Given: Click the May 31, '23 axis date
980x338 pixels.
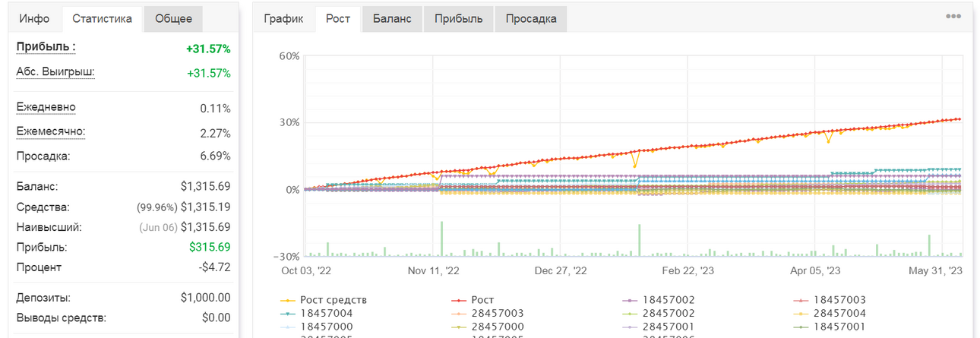Looking at the screenshot, I should coord(936,270).
